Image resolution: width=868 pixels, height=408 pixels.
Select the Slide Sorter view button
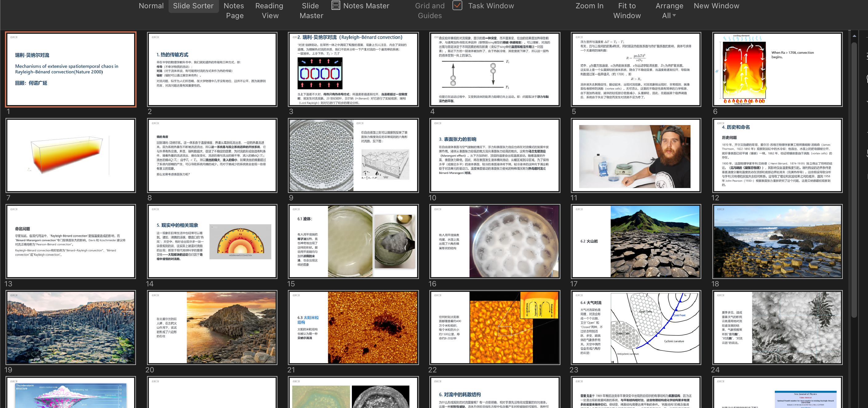coord(193,6)
